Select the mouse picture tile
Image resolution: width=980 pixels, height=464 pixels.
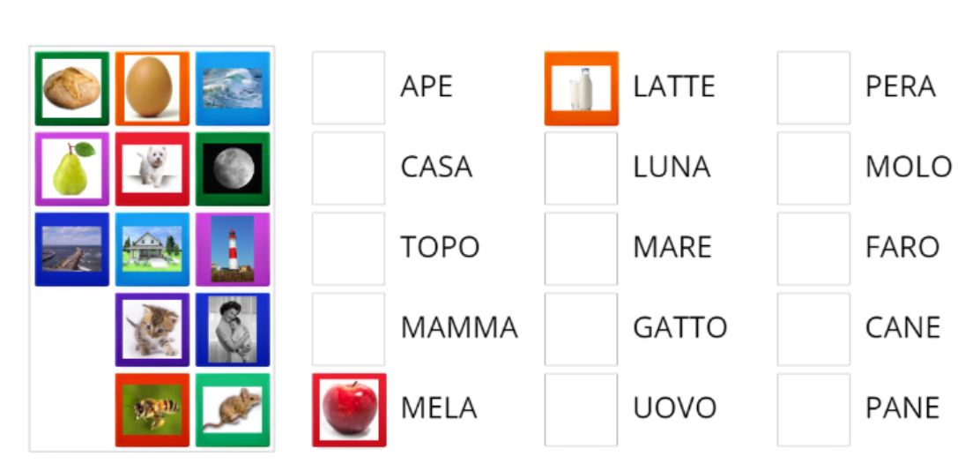tap(233, 410)
